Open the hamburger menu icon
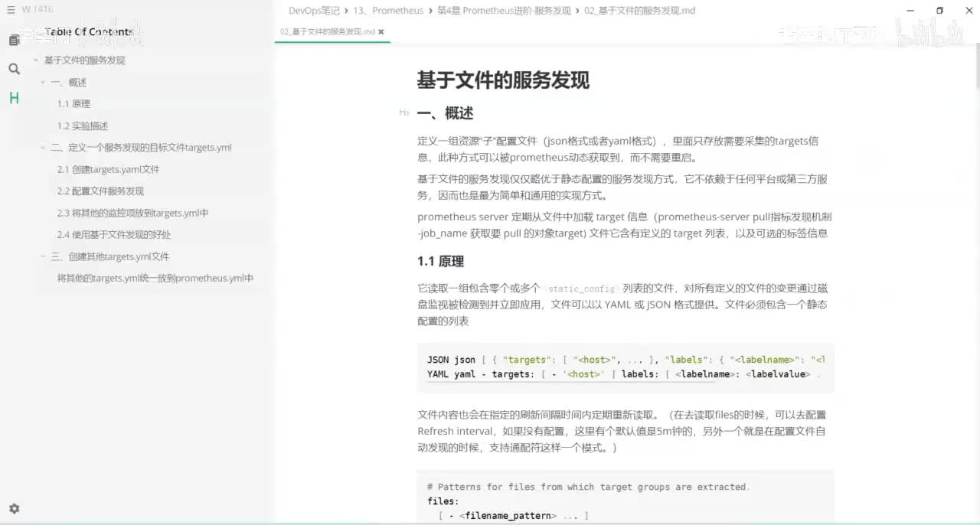Viewport: 980px width, 525px height. [x=11, y=9]
